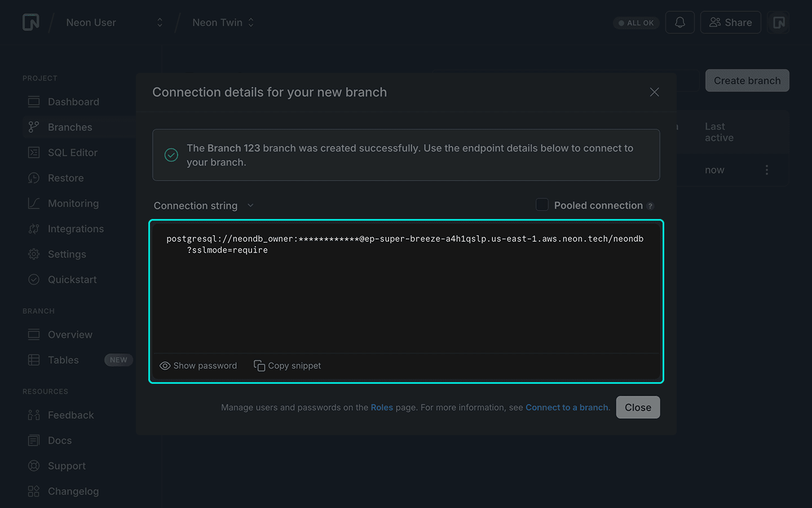Open Dashboard in the sidebar
Screen dimensions: 812x508
click(x=73, y=102)
